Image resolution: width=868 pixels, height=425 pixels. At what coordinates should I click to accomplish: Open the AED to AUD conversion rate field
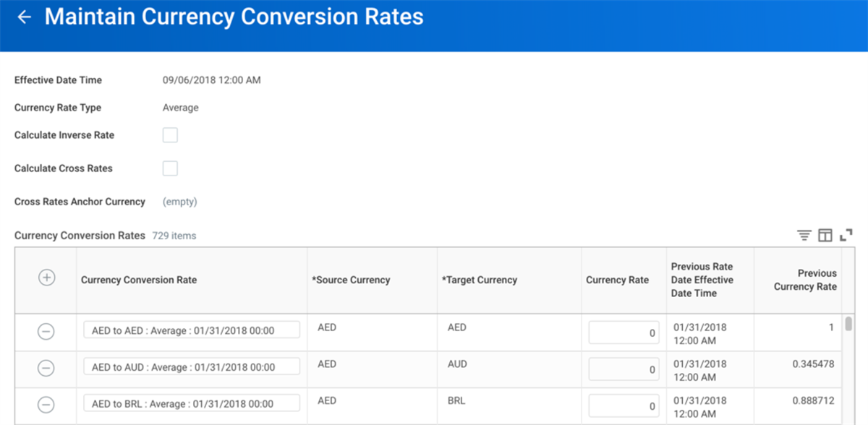click(192, 366)
